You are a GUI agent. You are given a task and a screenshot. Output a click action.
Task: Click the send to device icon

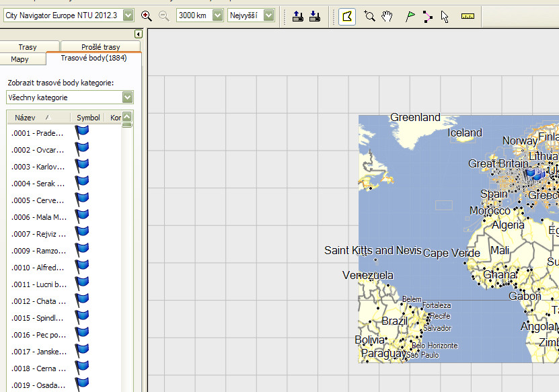[x=298, y=15]
